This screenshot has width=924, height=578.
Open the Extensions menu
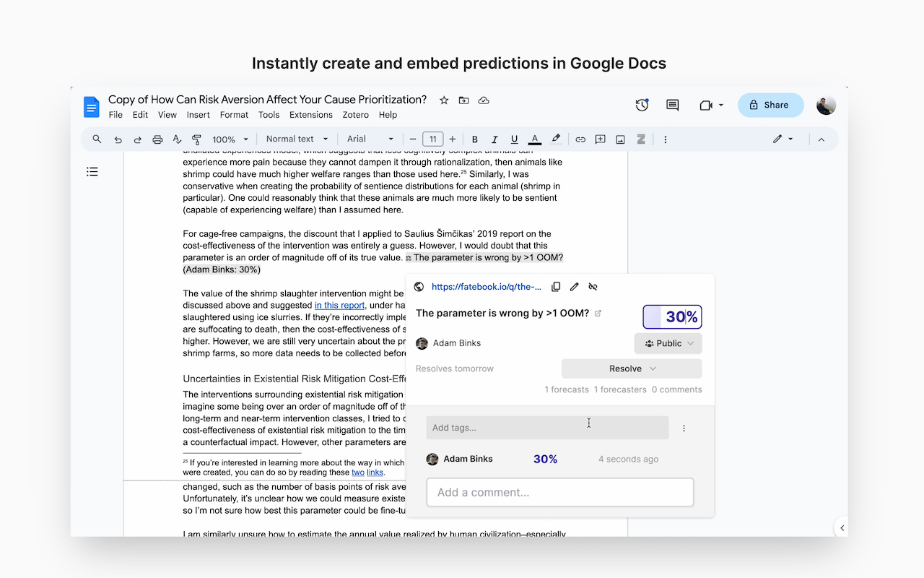(x=310, y=114)
